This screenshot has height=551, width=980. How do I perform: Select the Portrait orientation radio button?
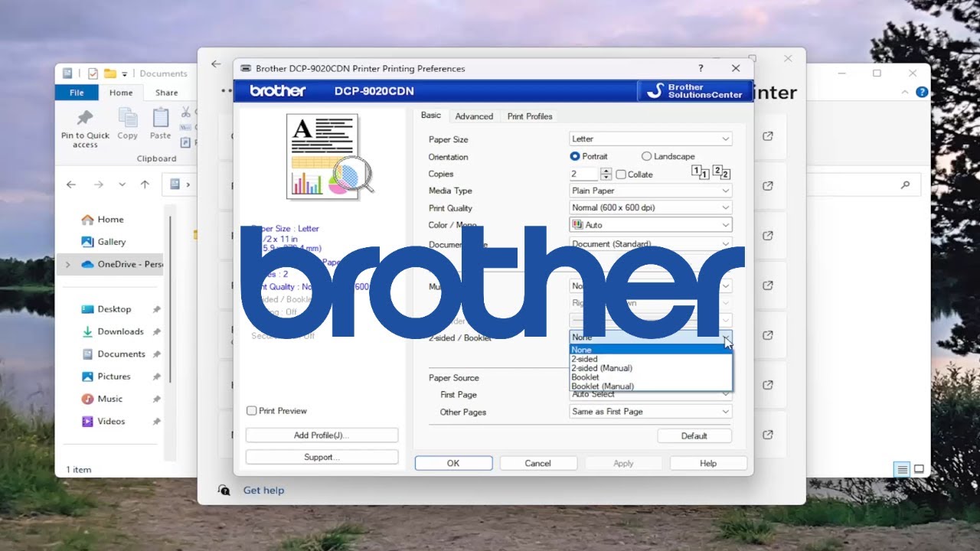click(x=575, y=156)
